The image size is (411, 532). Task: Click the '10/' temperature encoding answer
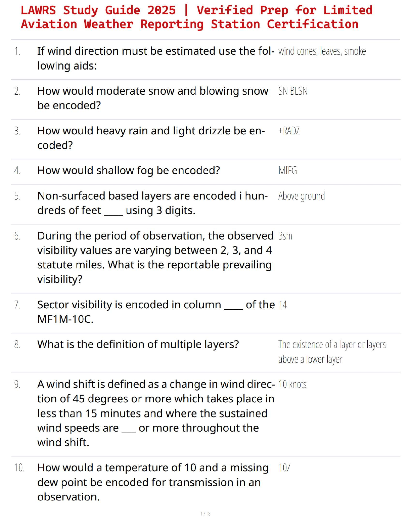[x=284, y=468]
